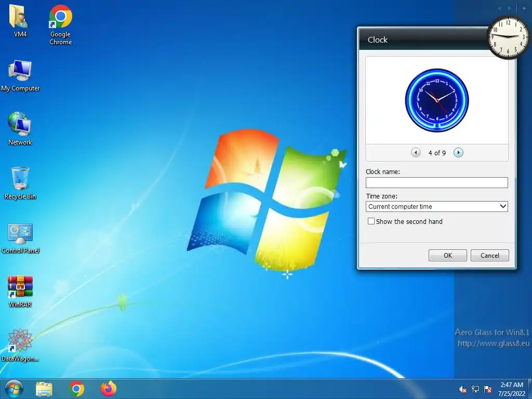Click the muted volume tray icon
The width and height of the screenshot is (532, 399).
pyautogui.click(x=462, y=389)
